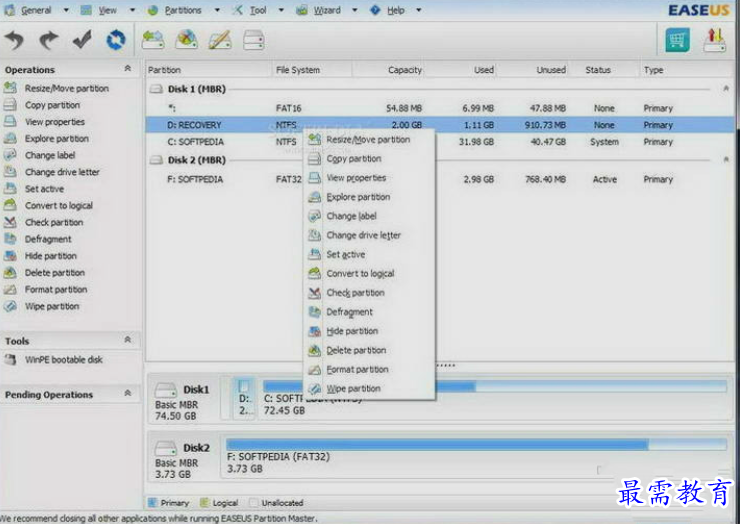Choose Set active from the context menu
This screenshot has height=524, width=740.
point(368,254)
